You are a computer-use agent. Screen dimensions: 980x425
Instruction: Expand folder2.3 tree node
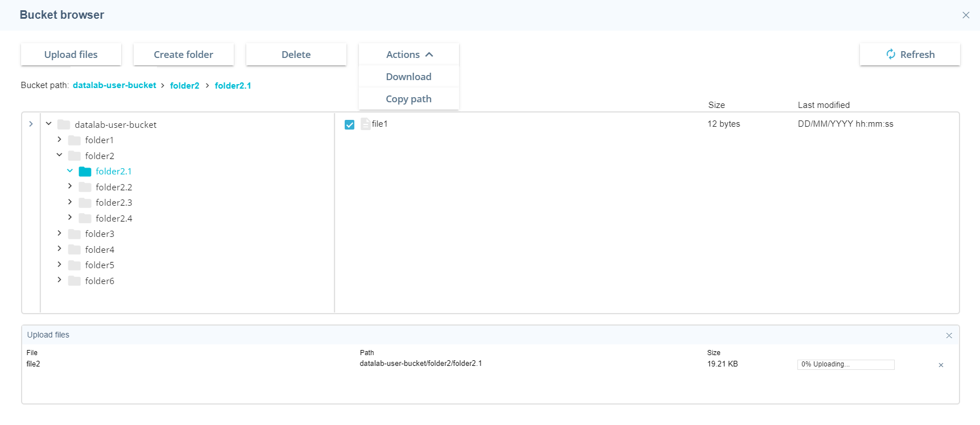tap(70, 202)
